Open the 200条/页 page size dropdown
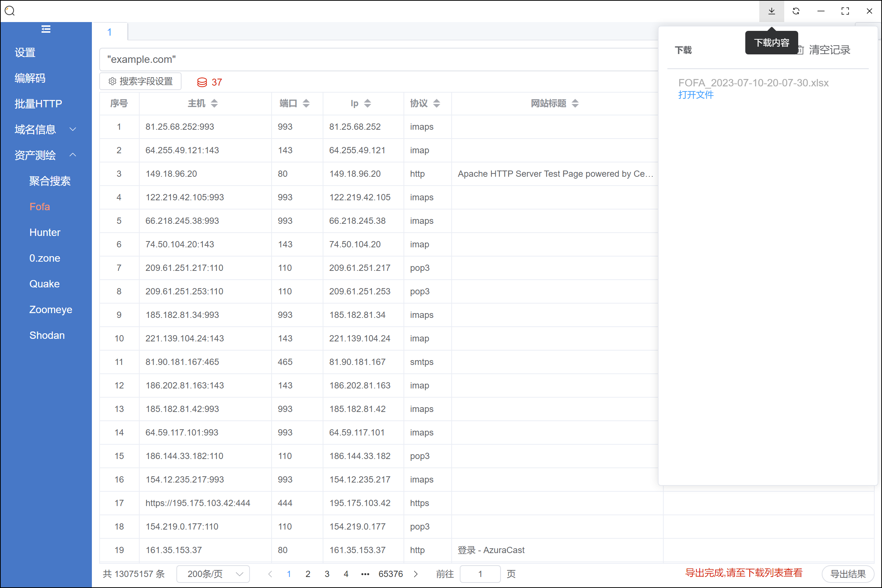882x588 pixels. [213, 574]
